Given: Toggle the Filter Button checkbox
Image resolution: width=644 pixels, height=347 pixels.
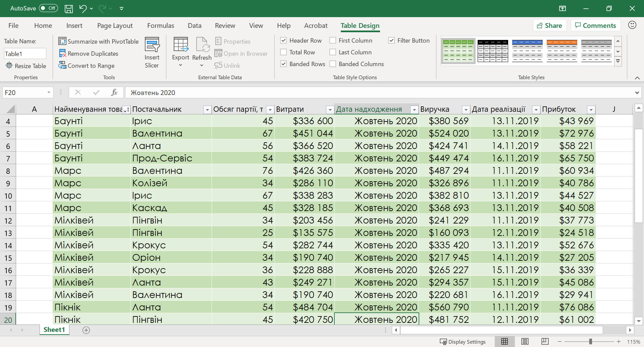Looking at the screenshot, I should 391,41.
